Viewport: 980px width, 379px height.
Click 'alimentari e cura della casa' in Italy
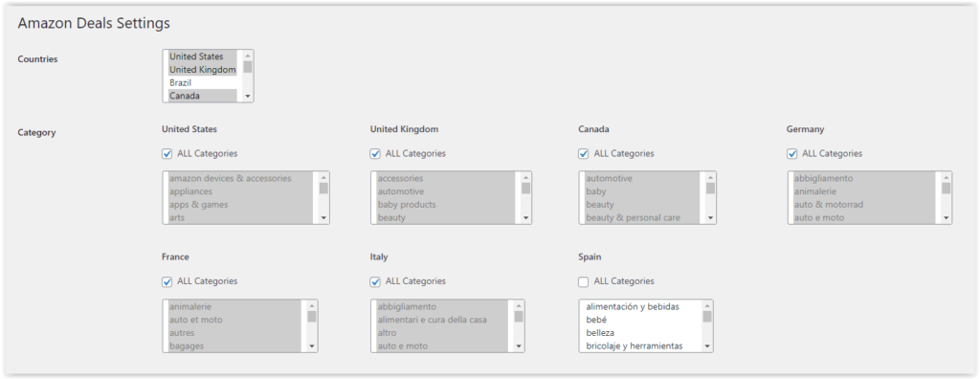coord(442,320)
